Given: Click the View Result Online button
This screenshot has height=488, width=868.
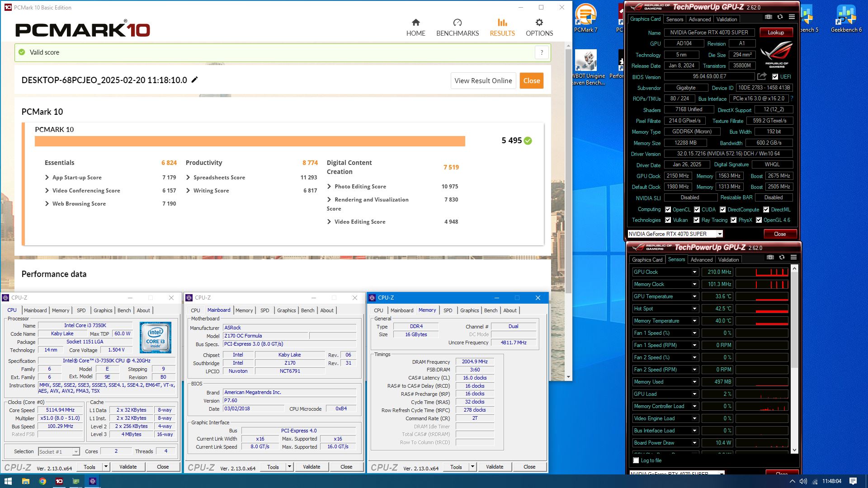Looking at the screenshot, I should tap(483, 80).
